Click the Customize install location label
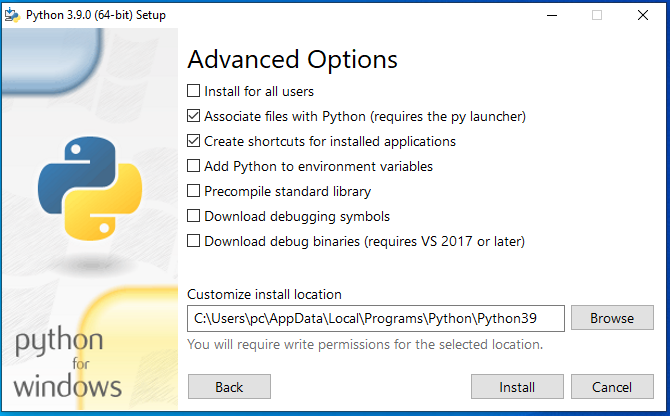 tap(264, 294)
